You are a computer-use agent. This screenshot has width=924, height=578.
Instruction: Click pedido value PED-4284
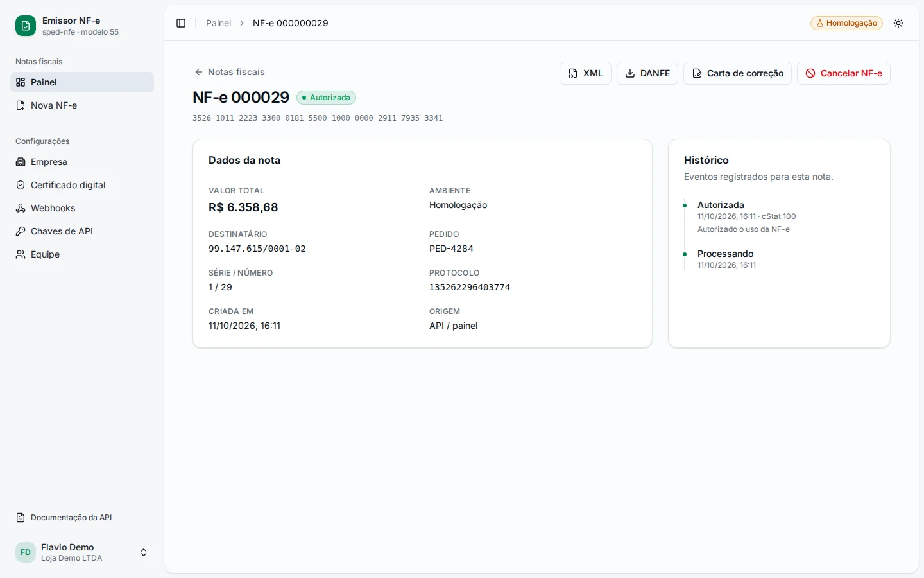pyautogui.click(x=451, y=249)
